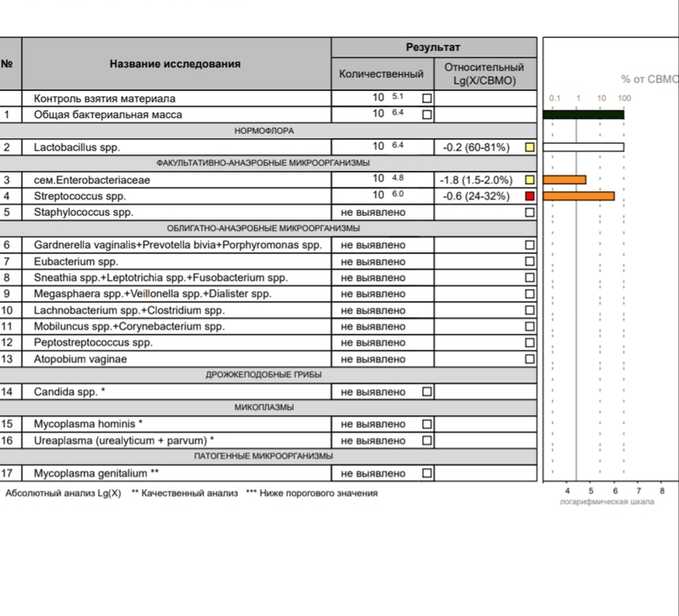Click the dark green total bacterial mass bar

[583, 115]
